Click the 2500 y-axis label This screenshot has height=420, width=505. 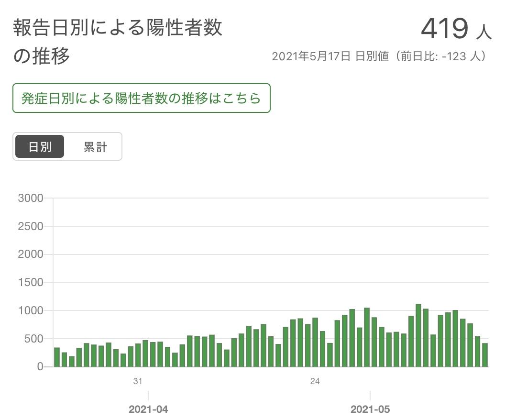click(x=31, y=226)
